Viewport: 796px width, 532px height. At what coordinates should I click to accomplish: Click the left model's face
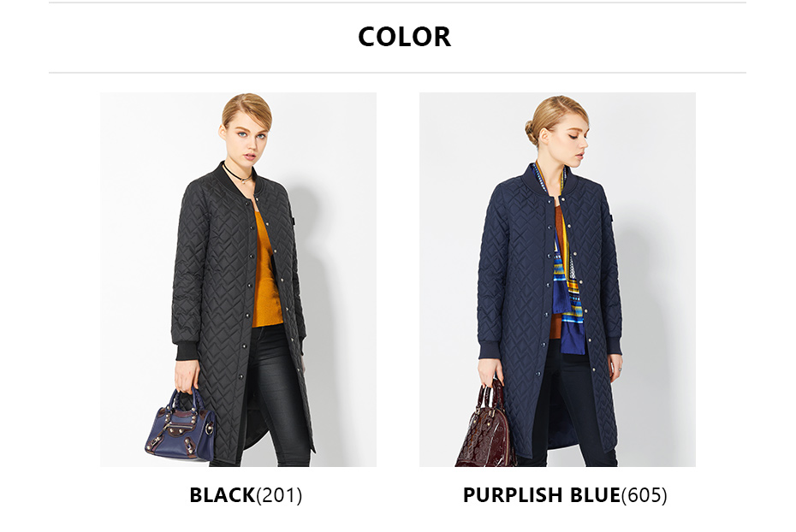click(247, 139)
